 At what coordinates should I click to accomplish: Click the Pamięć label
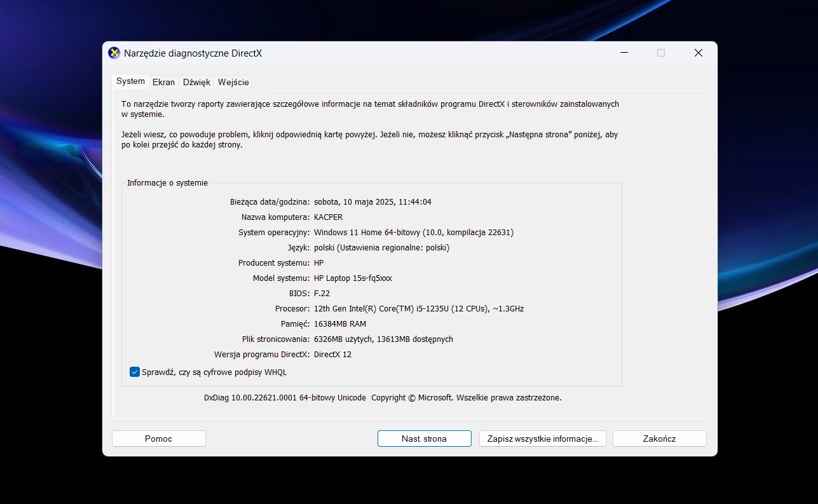click(296, 324)
